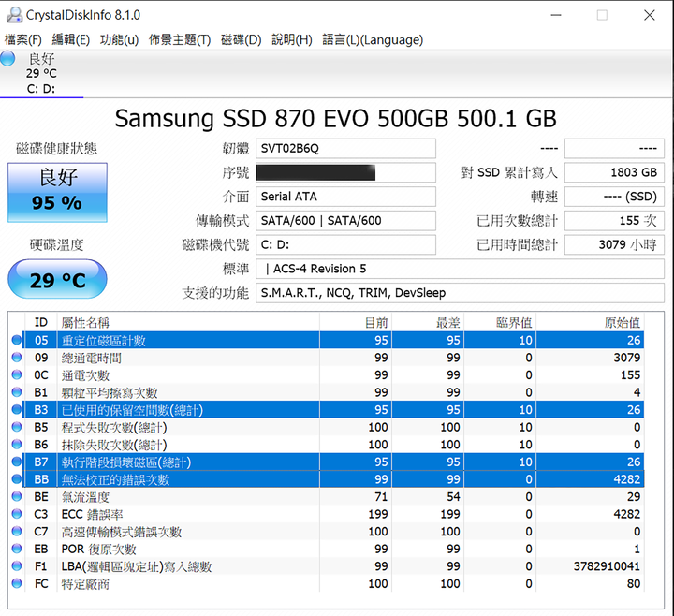
Task: Open the 佈景主題(T) menu
Action: click(x=180, y=40)
